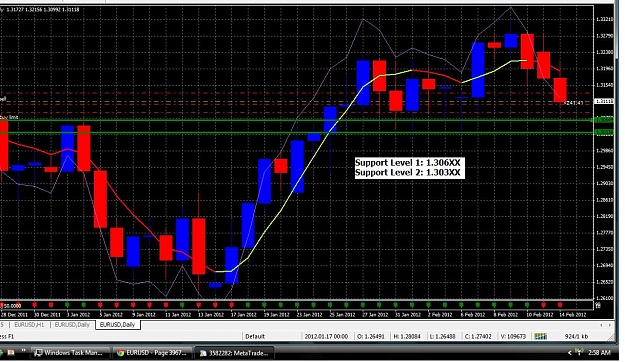This screenshot has width=625, height=362.
Task: Click the 17 Jan 2012 date label
Action: pyautogui.click(x=244, y=315)
